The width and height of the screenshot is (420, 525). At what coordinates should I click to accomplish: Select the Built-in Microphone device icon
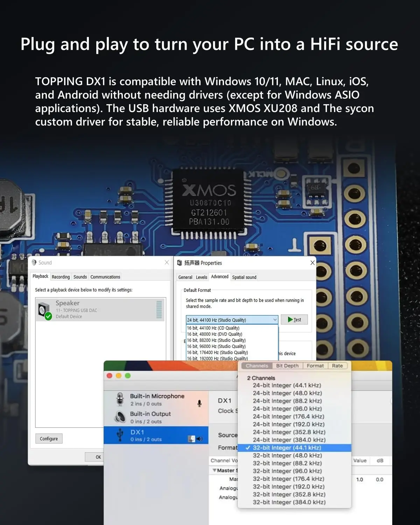120,398
